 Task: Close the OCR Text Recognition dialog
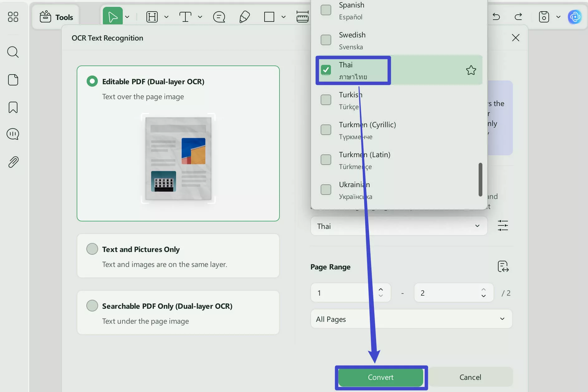(516, 38)
